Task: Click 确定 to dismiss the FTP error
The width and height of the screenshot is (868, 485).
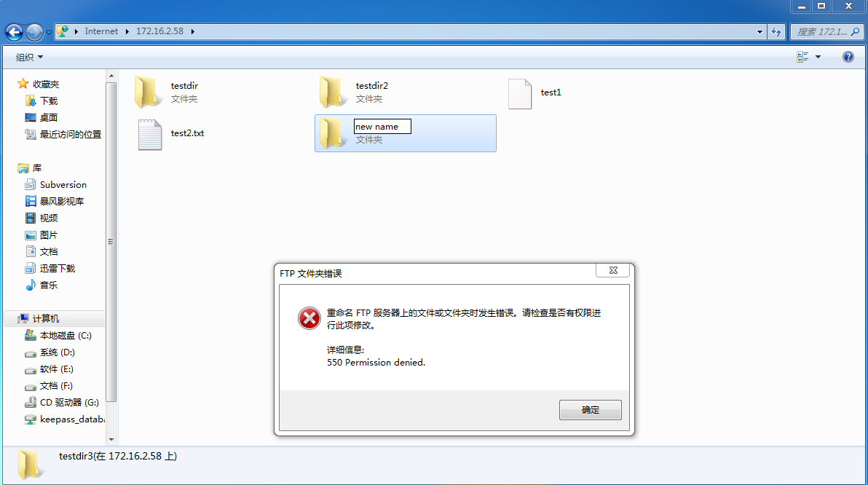Action: 590,410
